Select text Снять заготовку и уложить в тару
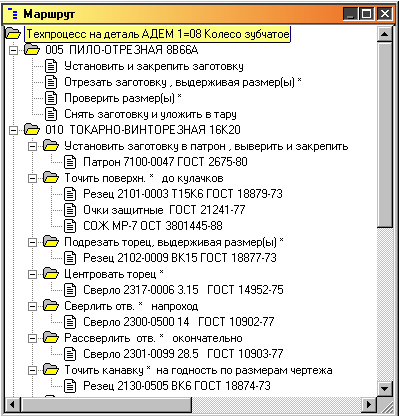 150,114
